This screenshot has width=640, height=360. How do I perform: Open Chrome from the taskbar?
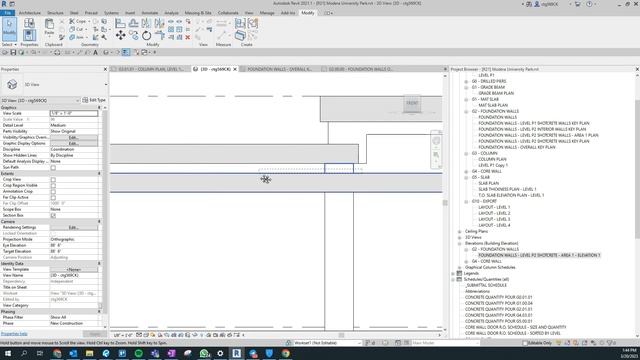(285, 353)
